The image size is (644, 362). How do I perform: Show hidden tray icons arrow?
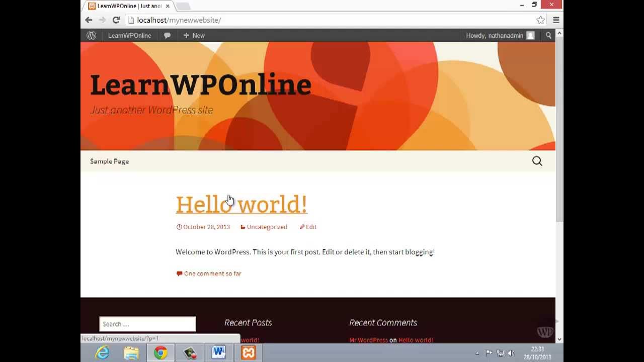click(x=477, y=353)
